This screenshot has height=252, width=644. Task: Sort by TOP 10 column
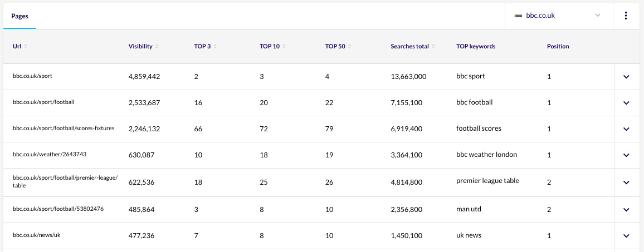point(273,46)
